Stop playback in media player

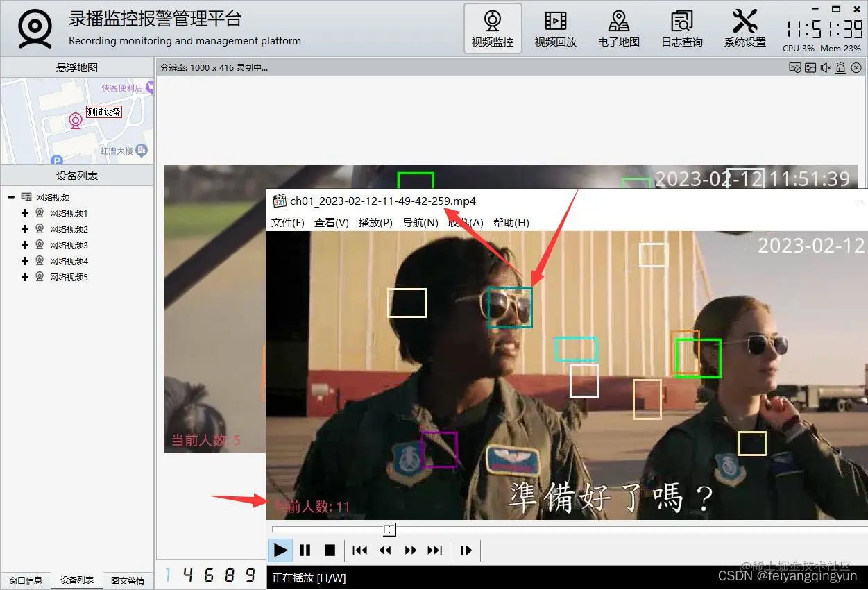pos(330,550)
